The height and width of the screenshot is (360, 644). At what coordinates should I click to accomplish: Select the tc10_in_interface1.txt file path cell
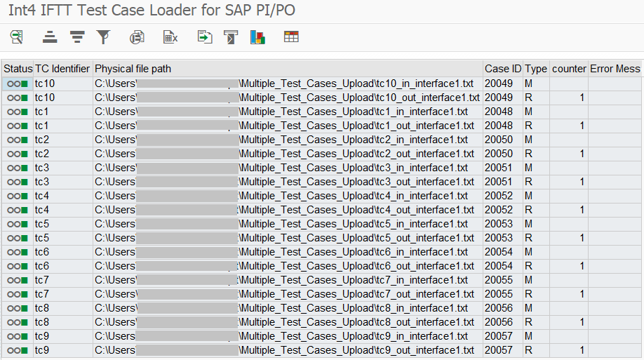pyautogui.click(x=286, y=84)
